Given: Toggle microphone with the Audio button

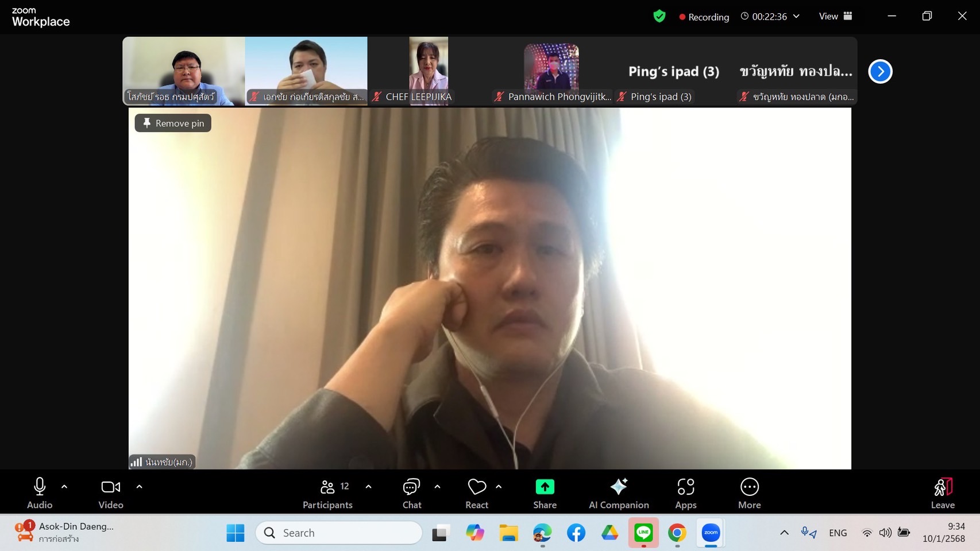Looking at the screenshot, I should pyautogui.click(x=40, y=492).
